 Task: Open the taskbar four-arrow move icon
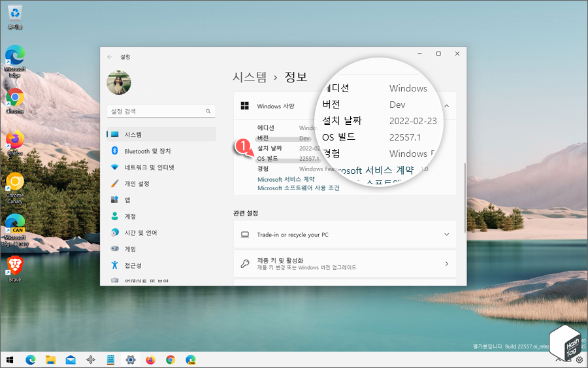pos(90,360)
